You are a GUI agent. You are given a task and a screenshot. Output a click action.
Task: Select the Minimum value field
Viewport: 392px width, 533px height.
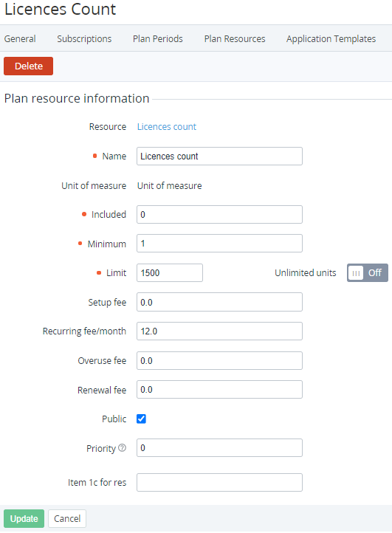219,244
